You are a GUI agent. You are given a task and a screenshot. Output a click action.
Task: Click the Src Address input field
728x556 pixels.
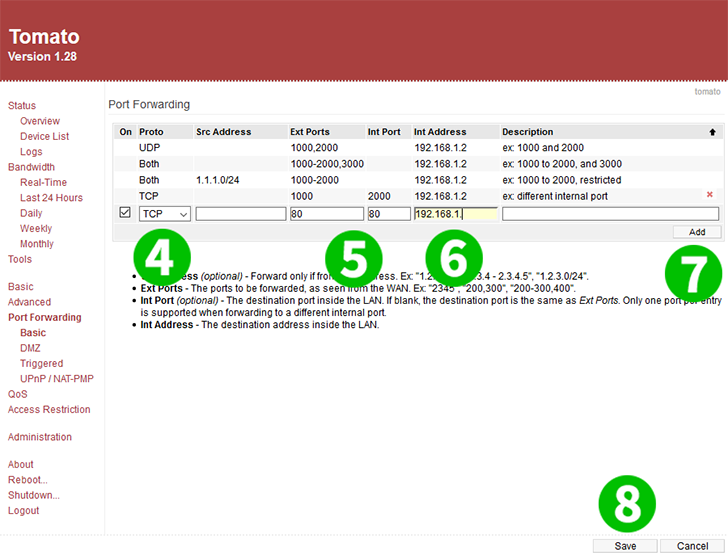click(x=240, y=214)
